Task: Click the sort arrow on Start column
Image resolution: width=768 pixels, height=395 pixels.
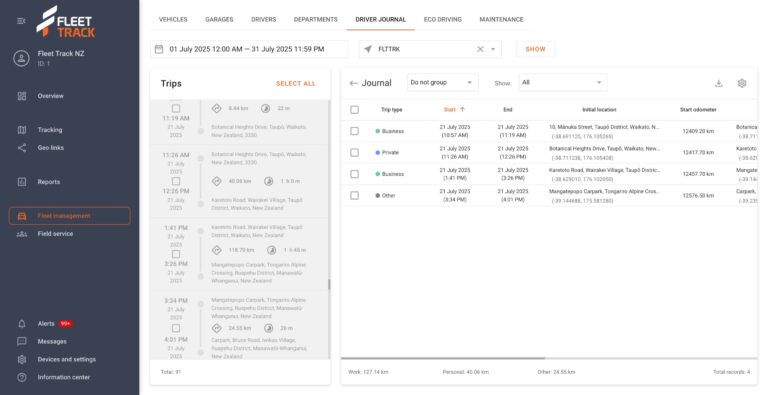Action: pyautogui.click(x=462, y=109)
